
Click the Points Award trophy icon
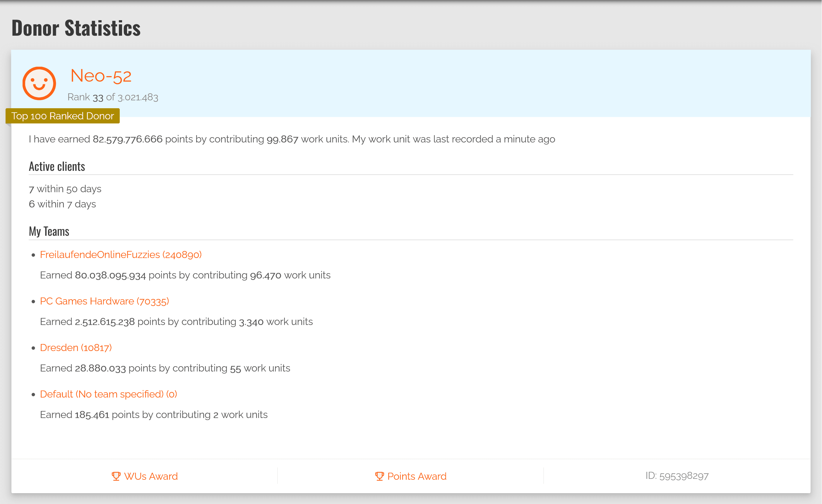(379, 476)
